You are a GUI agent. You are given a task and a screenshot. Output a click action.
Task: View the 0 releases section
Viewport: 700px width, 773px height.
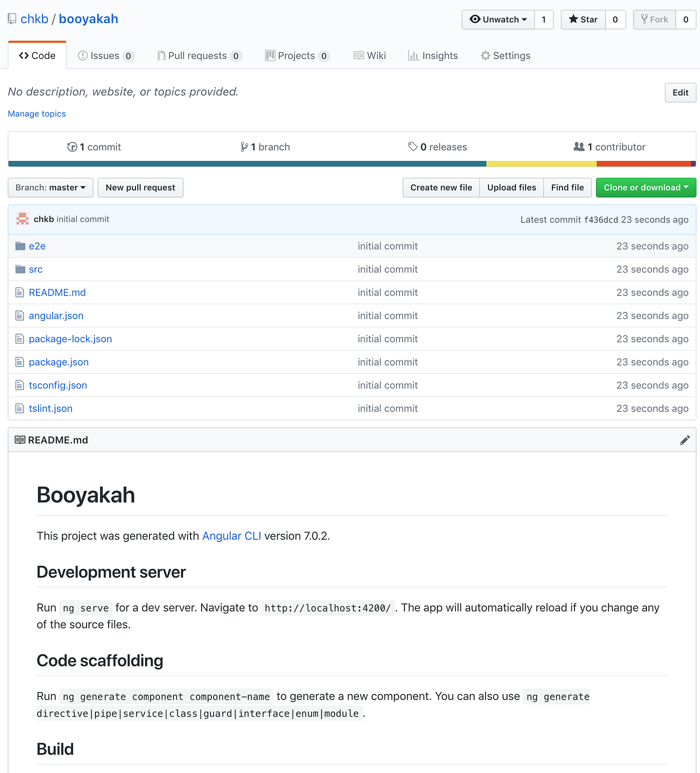click(437, 146)
